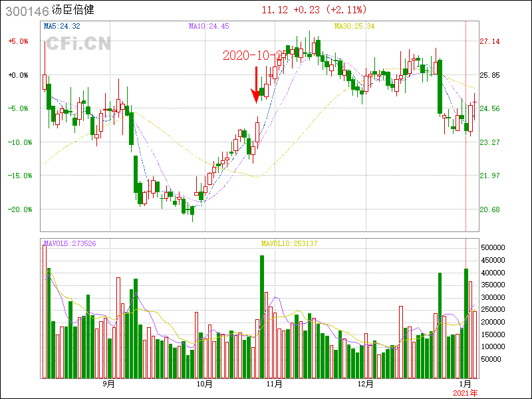The width and height of the screenshot is (532, 399).
Task: Click the 50000 volume axis value
Action: coord(491,359)
